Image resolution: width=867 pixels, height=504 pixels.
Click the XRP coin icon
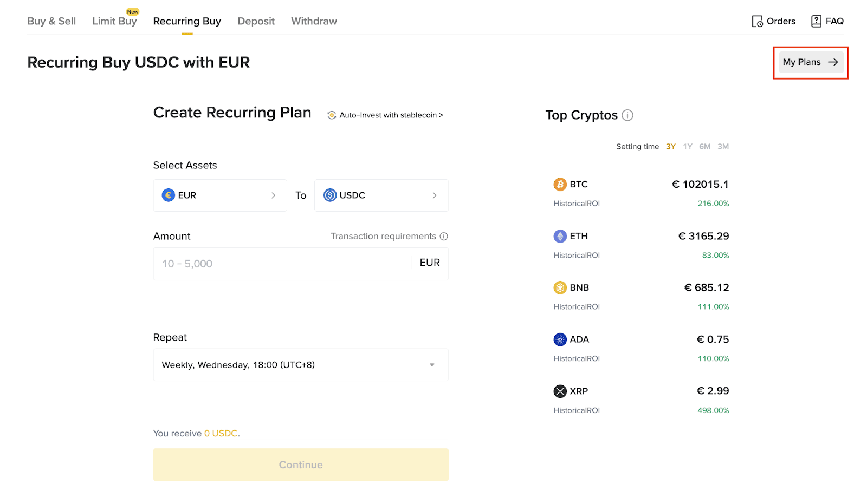click(560, 391)
